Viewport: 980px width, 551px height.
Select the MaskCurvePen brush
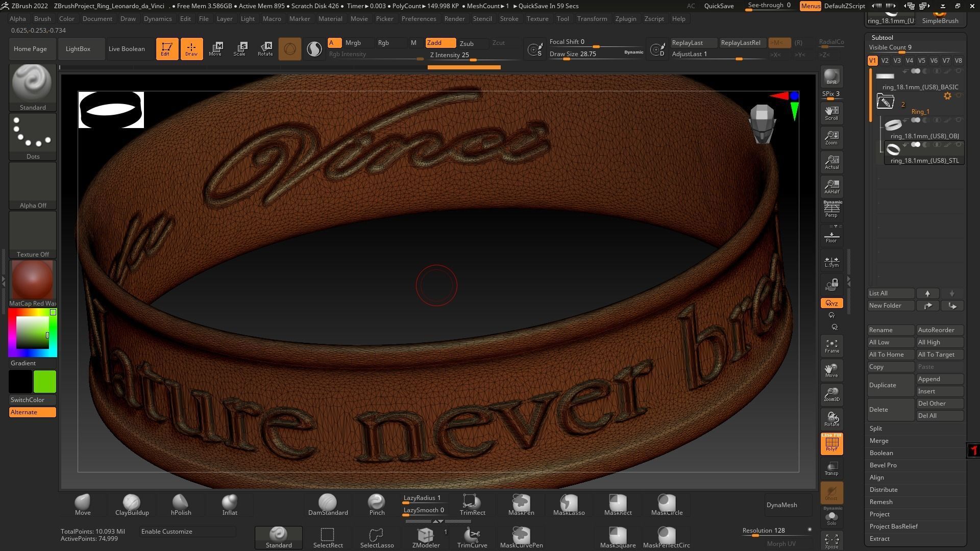click(521, 537)
